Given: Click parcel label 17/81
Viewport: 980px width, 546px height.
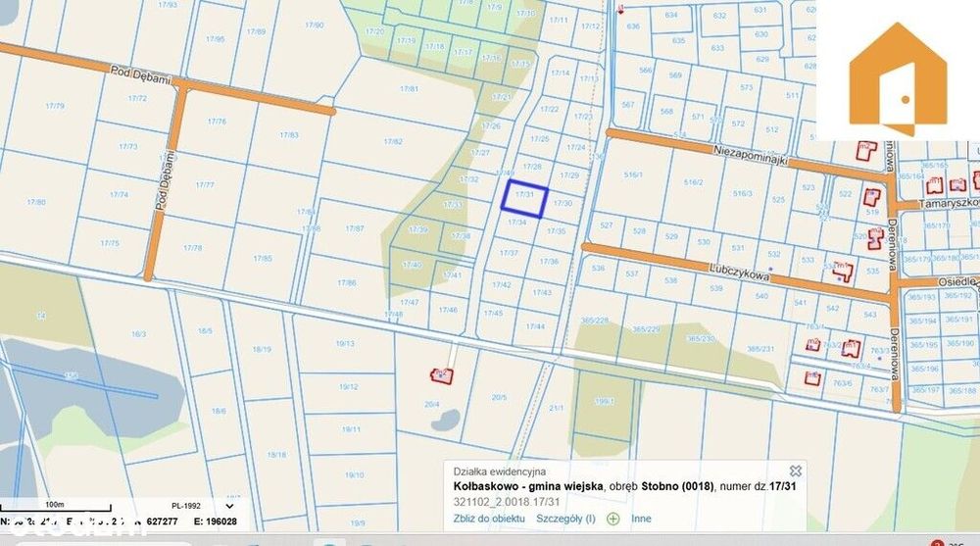Looking at the screenshot, I should [410, 89].
